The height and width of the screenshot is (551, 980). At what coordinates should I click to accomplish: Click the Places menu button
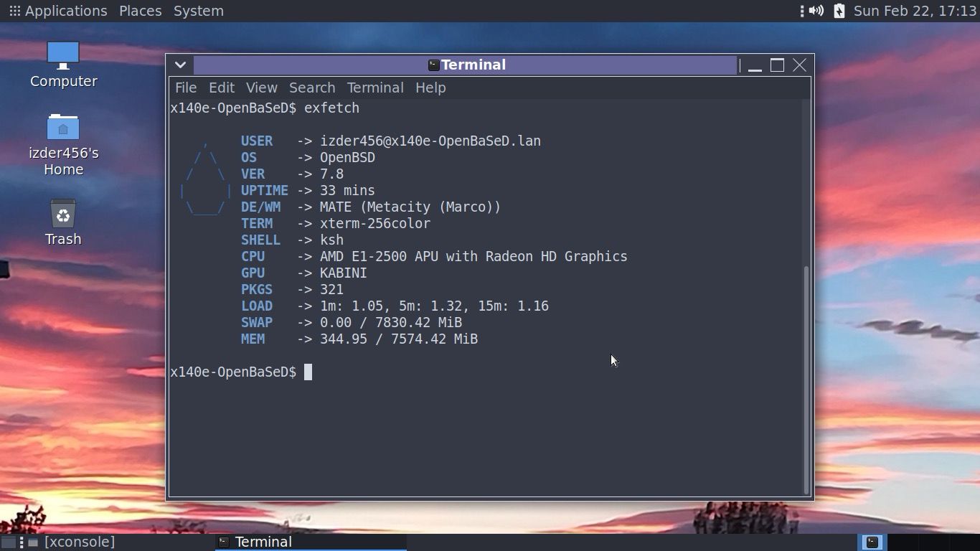coord(140,11)
